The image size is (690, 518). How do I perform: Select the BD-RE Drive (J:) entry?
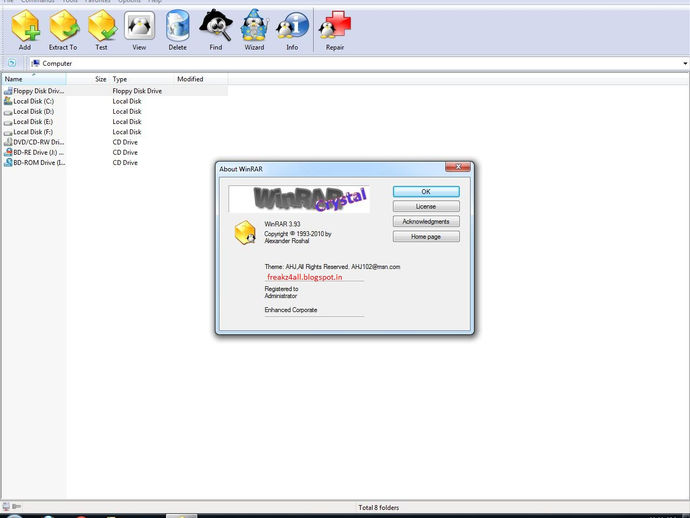(x=34, y=152)
